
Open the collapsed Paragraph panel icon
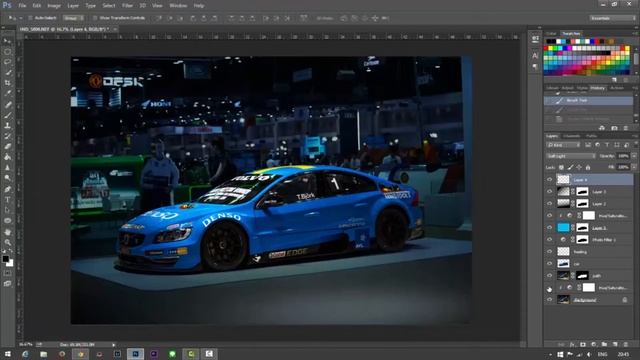pyautogui.click(x=535, y=67)
